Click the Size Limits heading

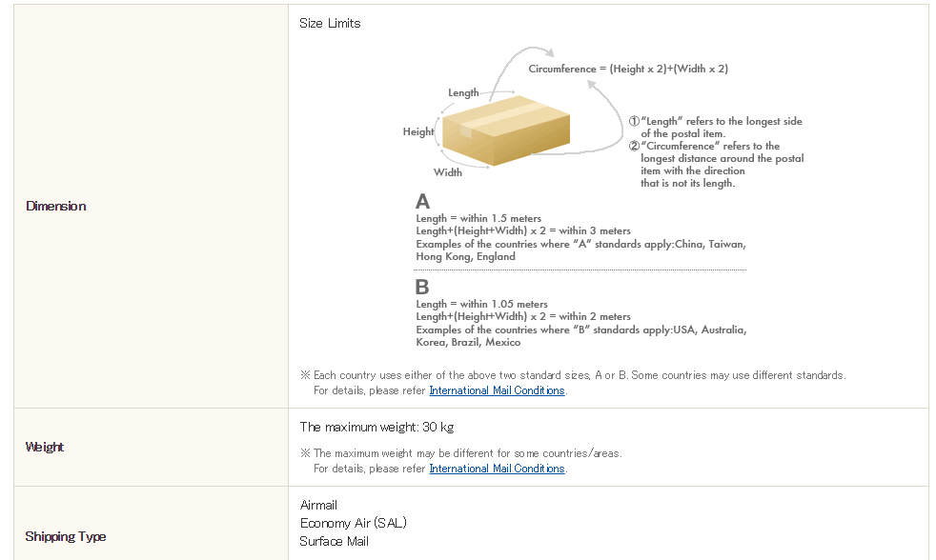330,23
